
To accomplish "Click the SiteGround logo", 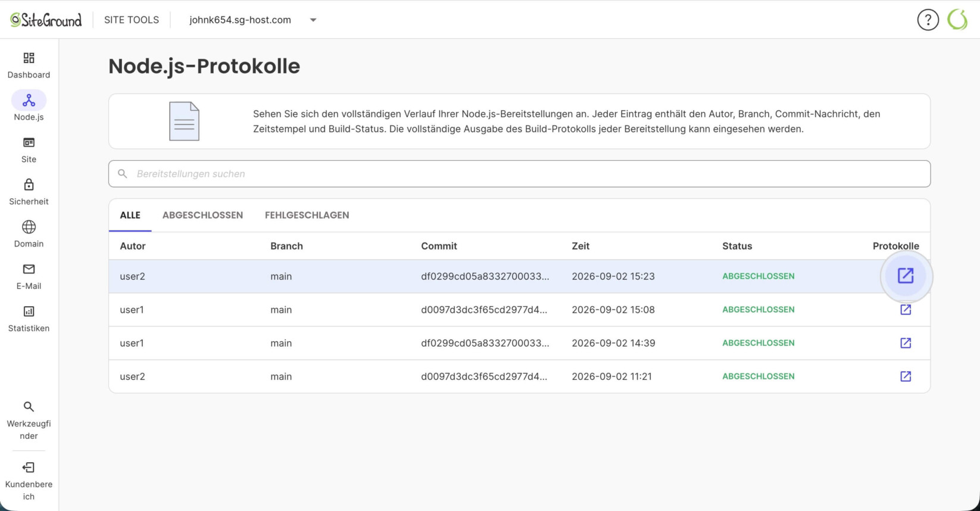I will click(46, 20).
